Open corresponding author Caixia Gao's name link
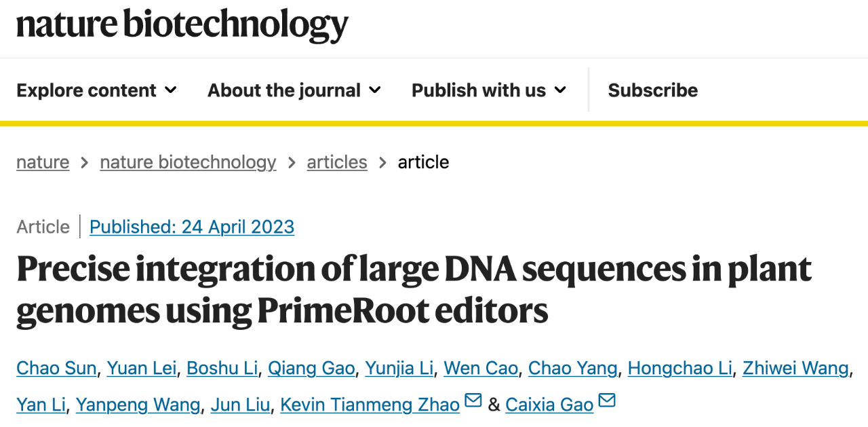The height and width of the screenshot is (427, 868). 549,405
